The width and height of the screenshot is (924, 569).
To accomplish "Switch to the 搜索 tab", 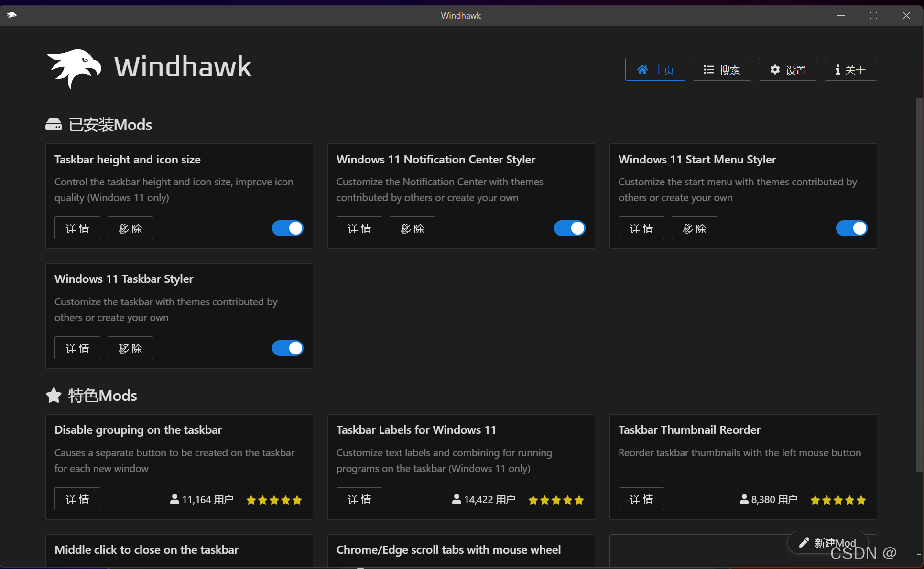I will (x=722, y=69).
